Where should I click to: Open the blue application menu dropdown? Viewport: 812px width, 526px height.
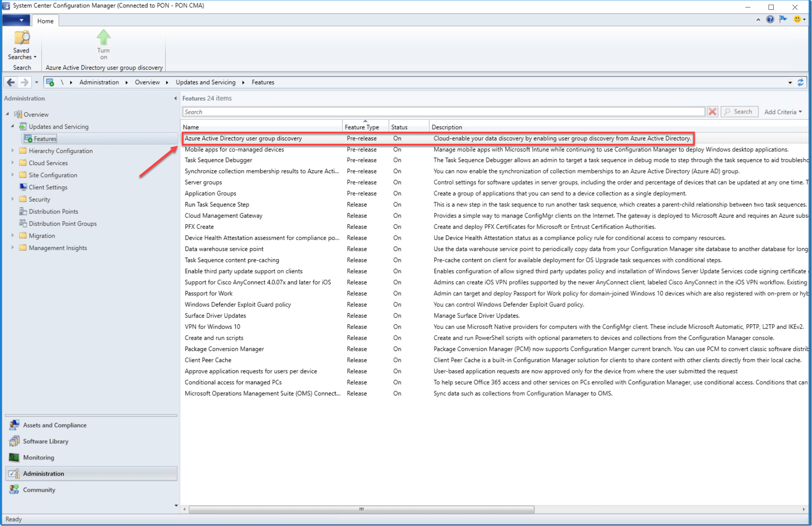coord(16,21)
